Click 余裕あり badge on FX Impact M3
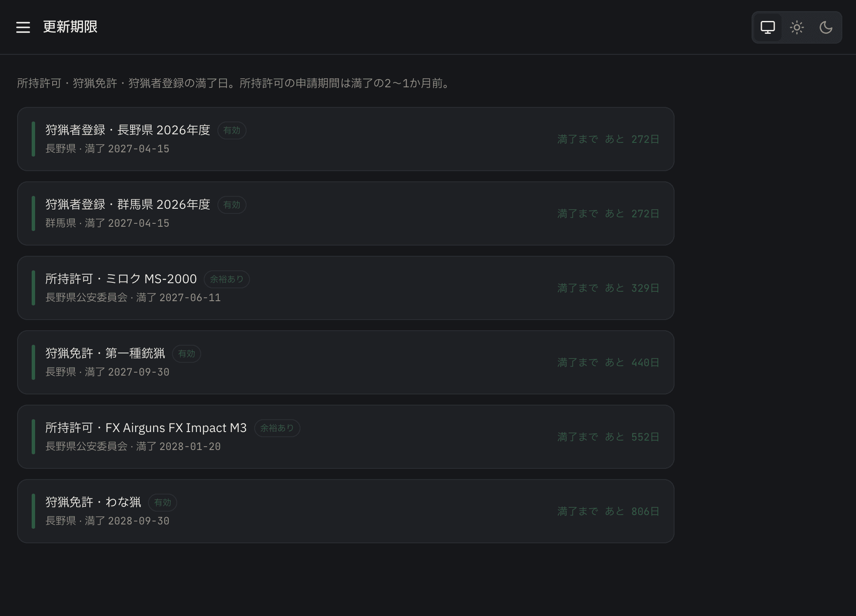 pos(277,428)
